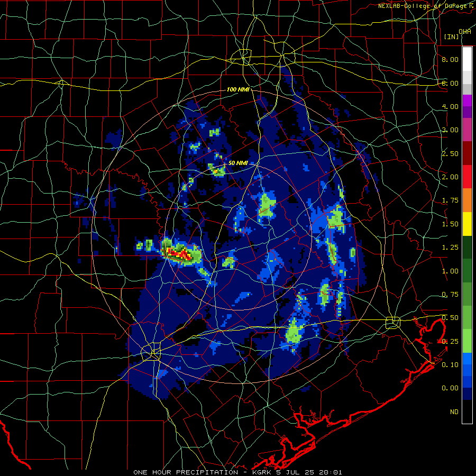Click the 0.00 legend value
The height and width of the screenshot is (476, 476).
[450, 388]
